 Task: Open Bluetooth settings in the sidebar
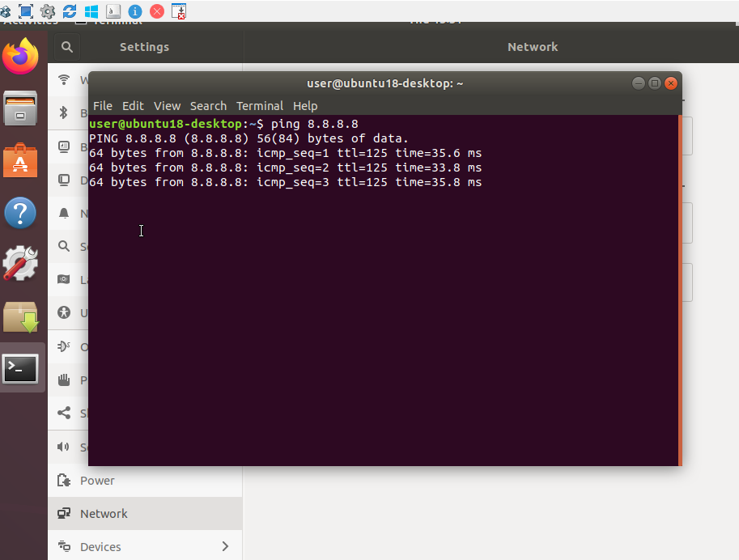[65, 113]
